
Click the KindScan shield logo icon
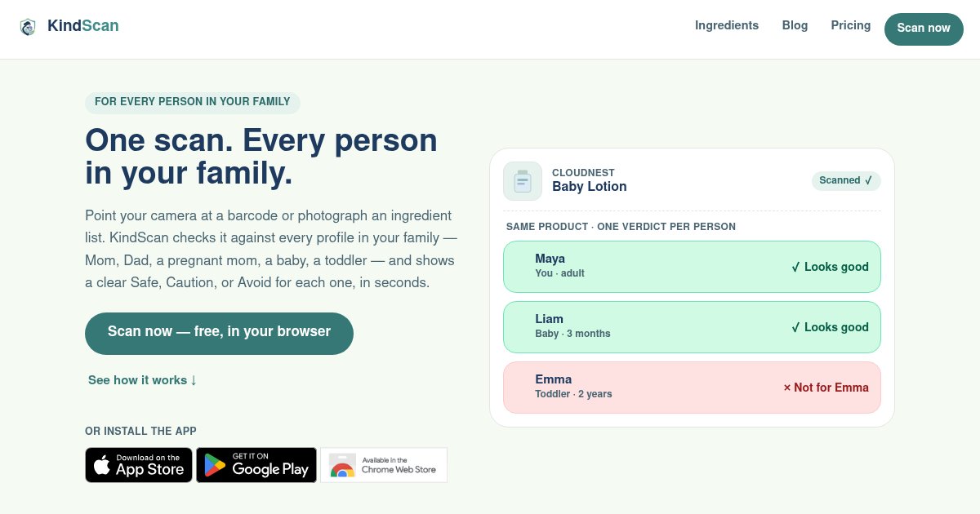tap(28, 27)
